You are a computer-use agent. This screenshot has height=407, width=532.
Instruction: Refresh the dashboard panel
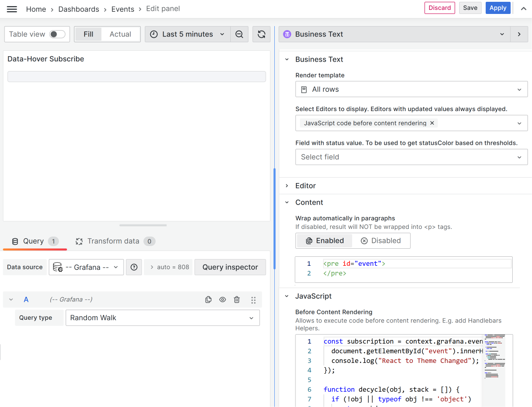[x=261, y=34]
